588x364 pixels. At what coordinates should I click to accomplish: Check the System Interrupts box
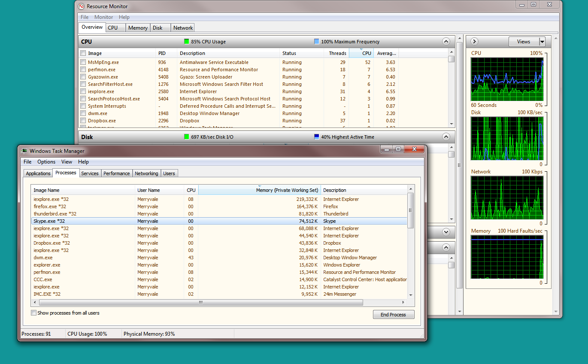tap(83, 106)
